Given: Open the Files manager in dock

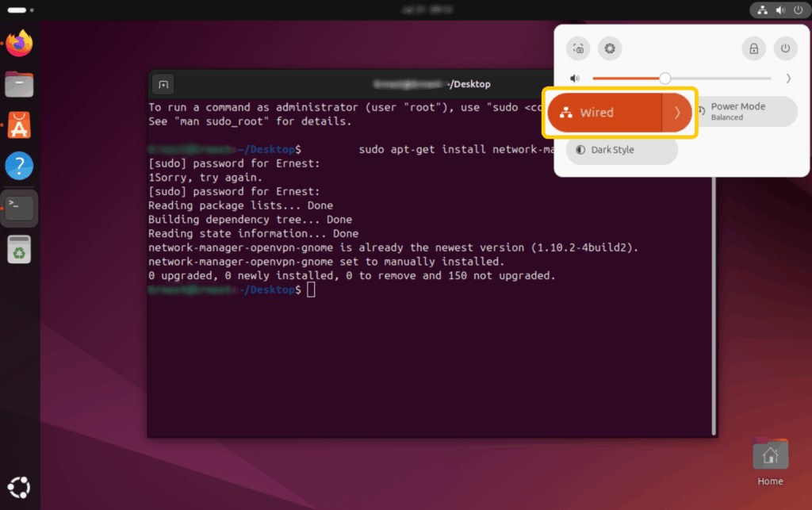Looking at the screenshot, I should click(19, 83).
